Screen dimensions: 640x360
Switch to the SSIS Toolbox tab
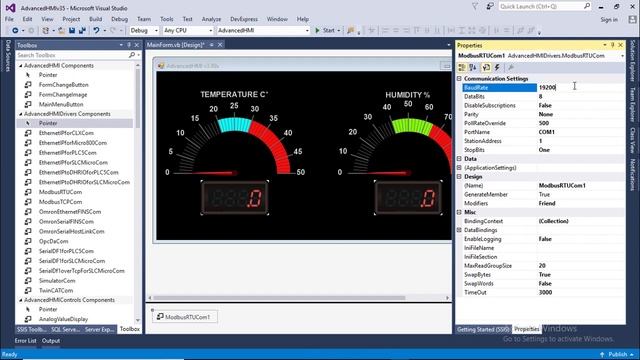[x=31, y=329]
